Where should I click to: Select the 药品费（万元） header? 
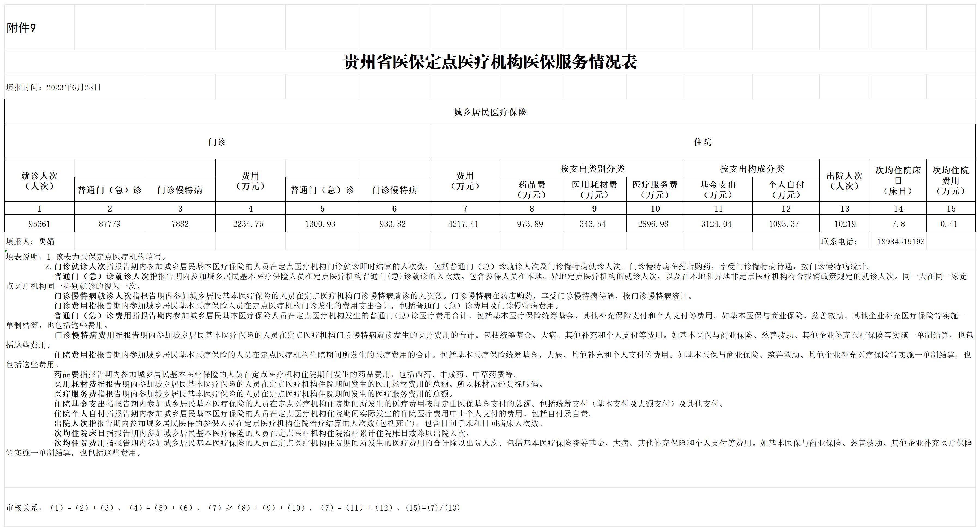tap(531, 189)
